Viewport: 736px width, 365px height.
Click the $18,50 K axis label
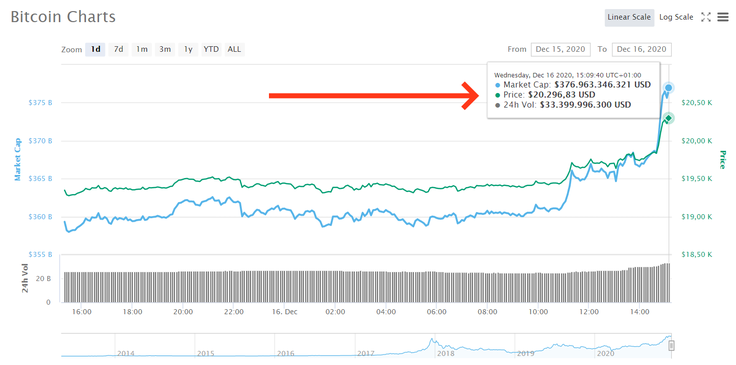697,255
